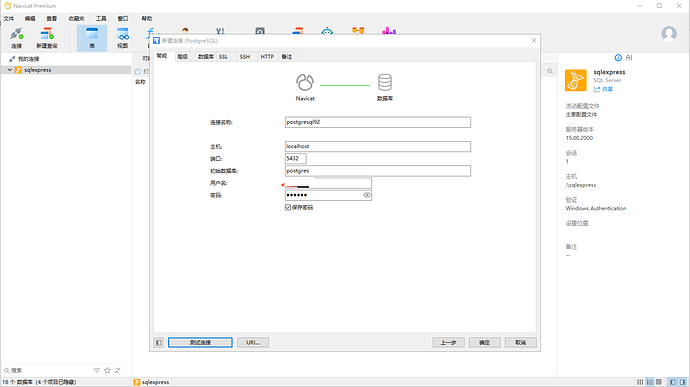The height and width of the screenshot is (387, 690).
Task: Click the orange model toolbar icon
Action: click(358, 30)
